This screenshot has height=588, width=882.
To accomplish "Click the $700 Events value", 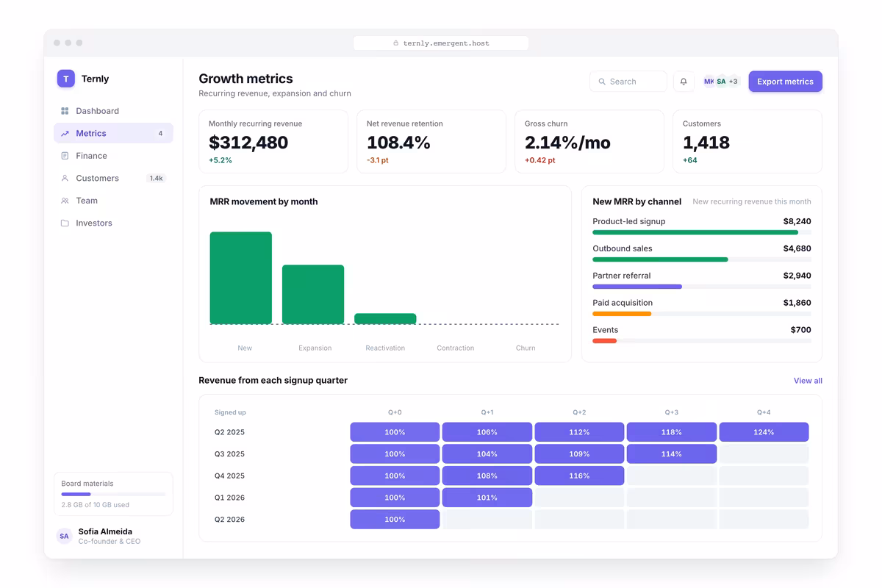I will click(801, 330).
